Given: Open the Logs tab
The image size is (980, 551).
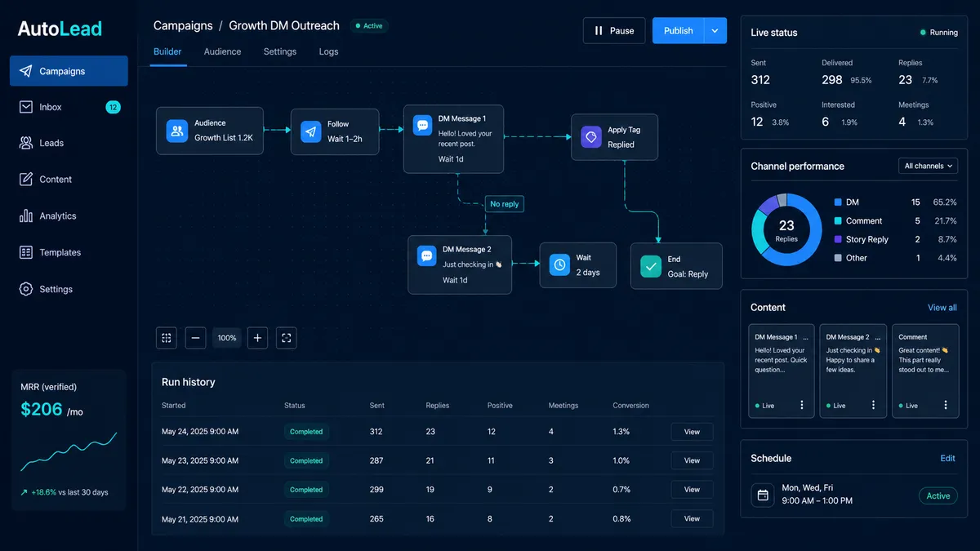Looking at the screenshot, I should pos(328,51).
